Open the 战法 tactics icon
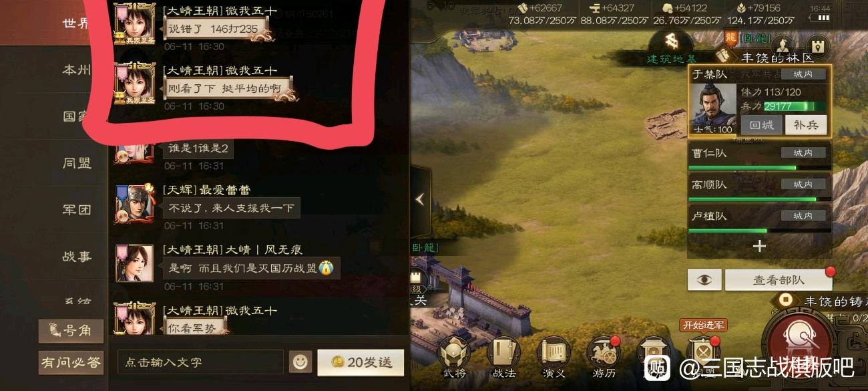Viewport: 868px width, 391px height. point(504,352)
